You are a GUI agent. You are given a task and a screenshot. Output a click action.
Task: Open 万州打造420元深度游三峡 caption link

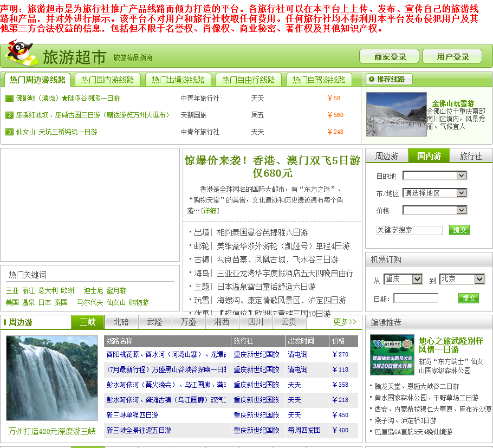pos(52,431)
